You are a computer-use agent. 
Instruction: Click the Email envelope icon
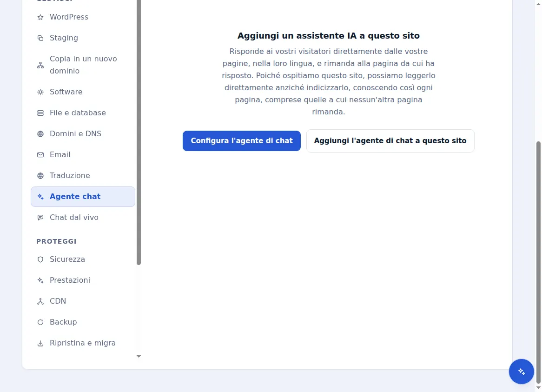[x=40, y=155]
